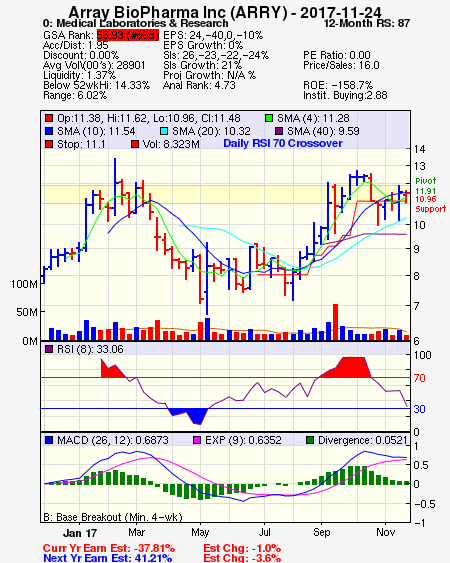Screen dimensions: 450x563
Task: Click the ROE: -158.7% text
Action: [x=338, y=85]
